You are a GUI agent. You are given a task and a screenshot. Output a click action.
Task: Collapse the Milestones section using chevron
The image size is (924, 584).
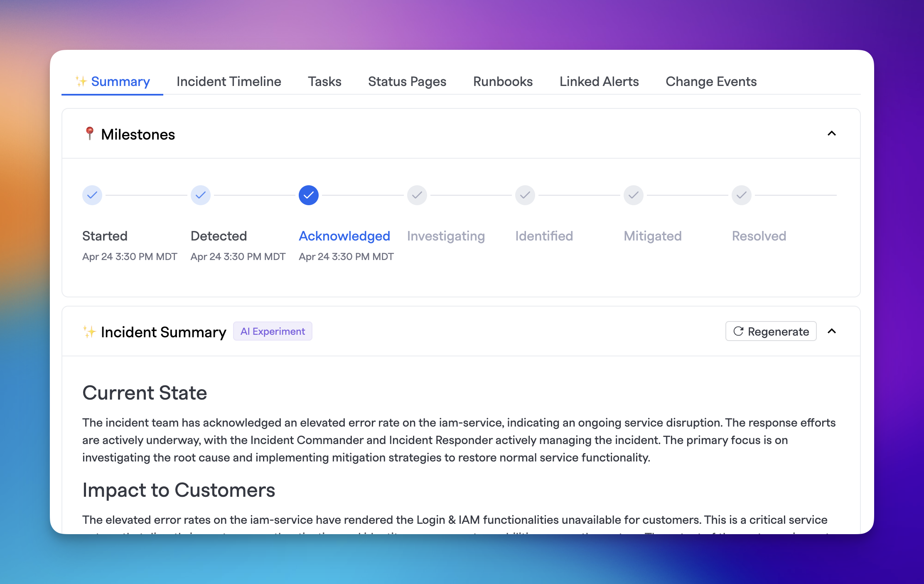[832, 133]
